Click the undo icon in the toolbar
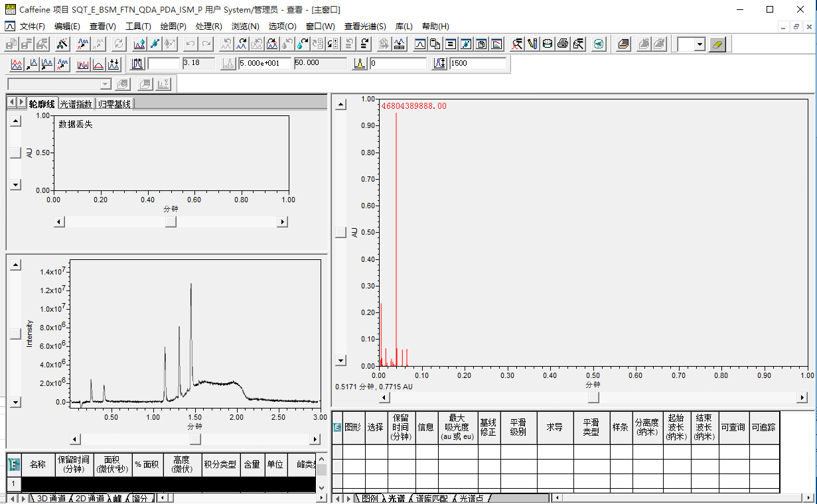The width and height of the screenshot is (817, 504). [190, 44]
